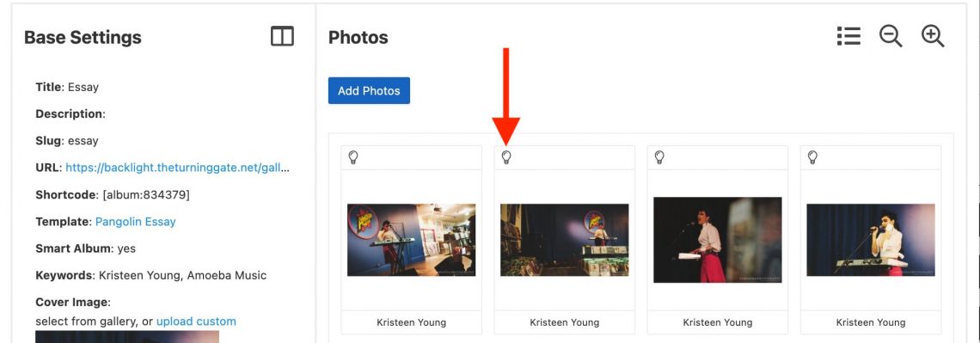This screenshot has height=343, width=980.
Task: Select third thumbnail of singer in red skirt
Action: [x=718, y=240]
